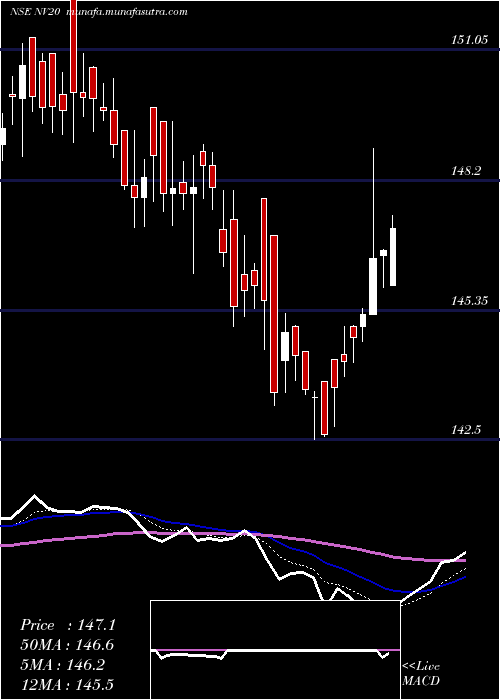Click the 145.35 price level label

click(469, 300)
